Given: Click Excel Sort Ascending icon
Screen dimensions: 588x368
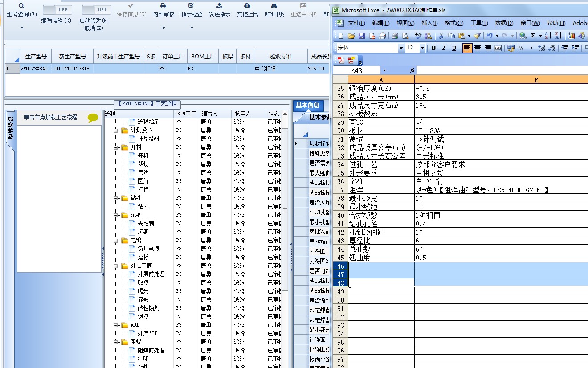Looking at the screenshot, I should (548, 36).
